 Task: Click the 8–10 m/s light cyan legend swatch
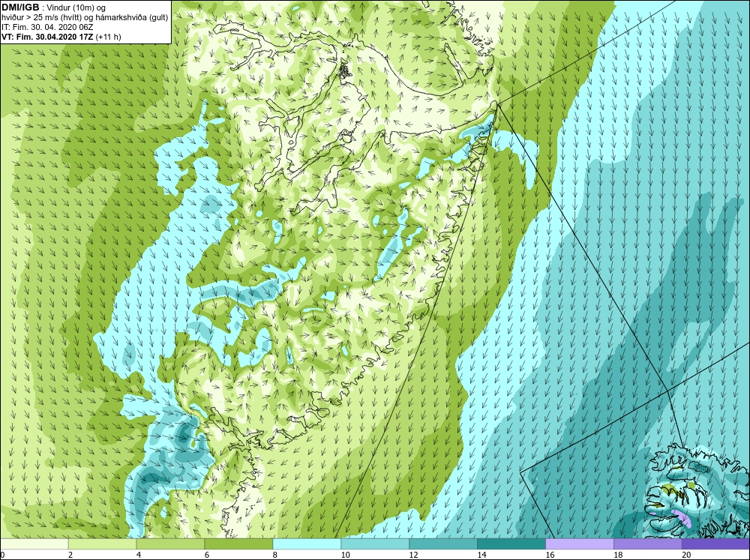tap(307, 544)
